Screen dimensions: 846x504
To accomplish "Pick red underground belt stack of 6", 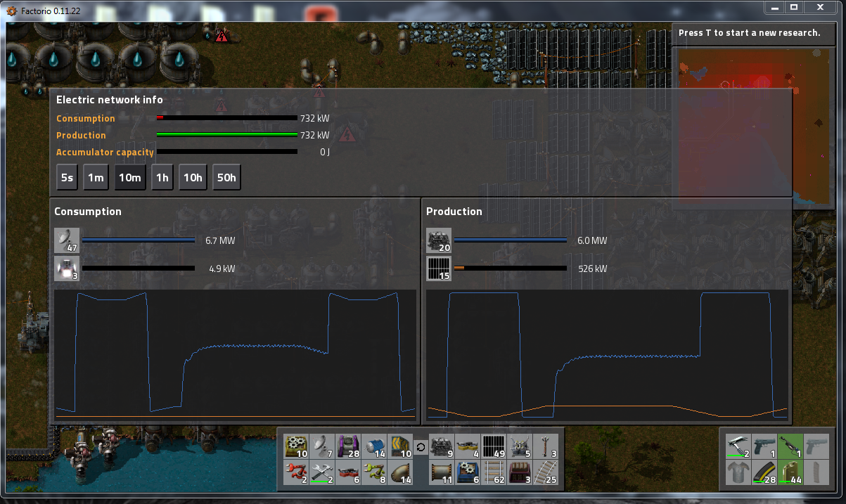I will click(348, 472).
